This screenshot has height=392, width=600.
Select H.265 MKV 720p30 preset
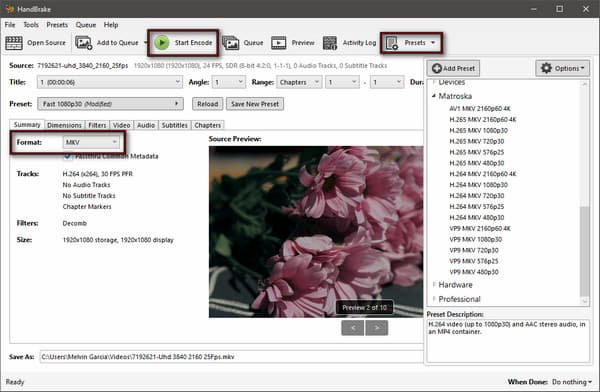point(476,141)
